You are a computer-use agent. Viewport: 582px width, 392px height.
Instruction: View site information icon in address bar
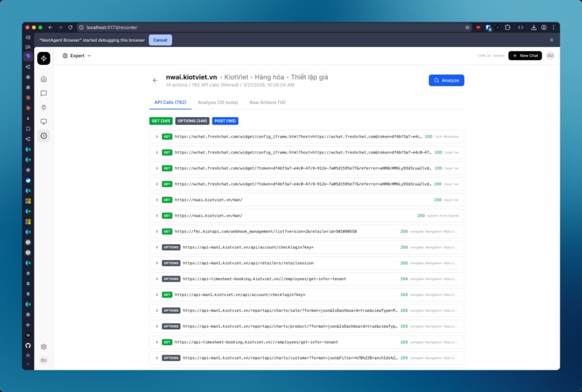82,27
